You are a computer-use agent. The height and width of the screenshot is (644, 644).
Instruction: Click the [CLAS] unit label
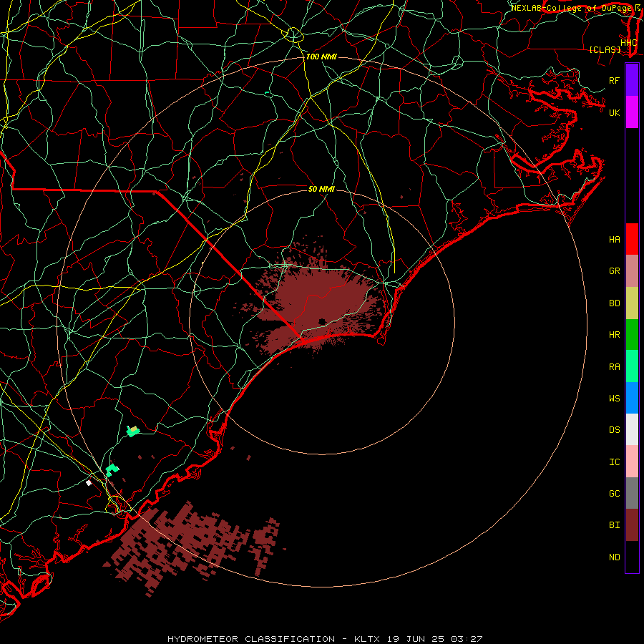[605, 49]
